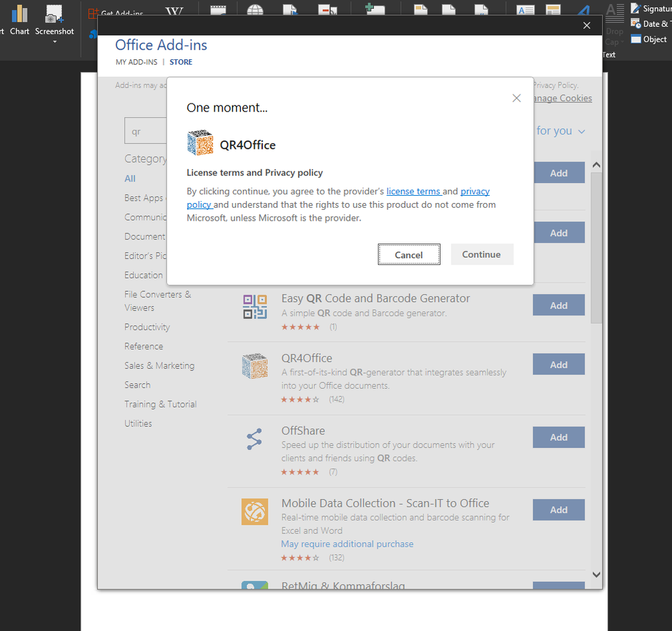Click the Date & Time icon
Viewport: 672px width, 631px height.
coord(636,24)
